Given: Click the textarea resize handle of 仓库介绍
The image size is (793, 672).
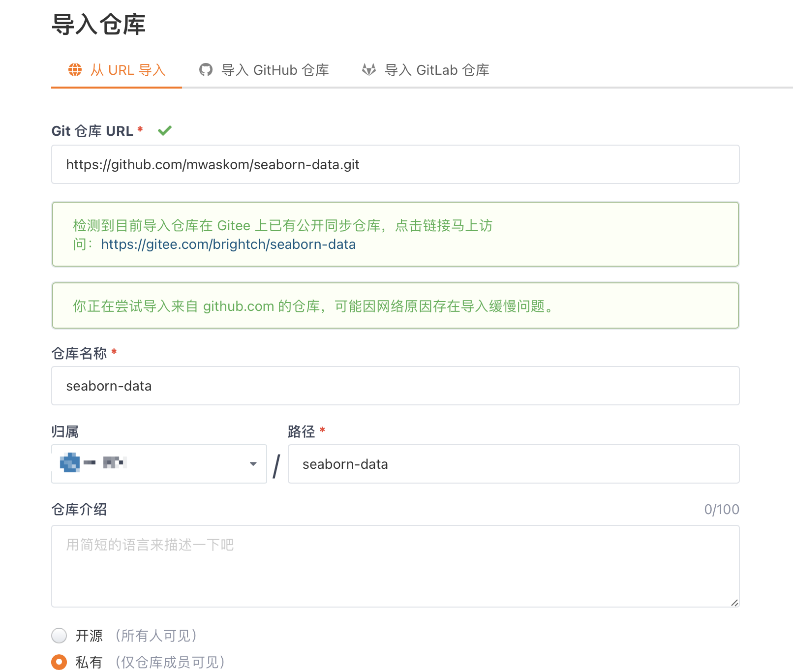Looking at the screenshot, I should click(x=734, y=603).
